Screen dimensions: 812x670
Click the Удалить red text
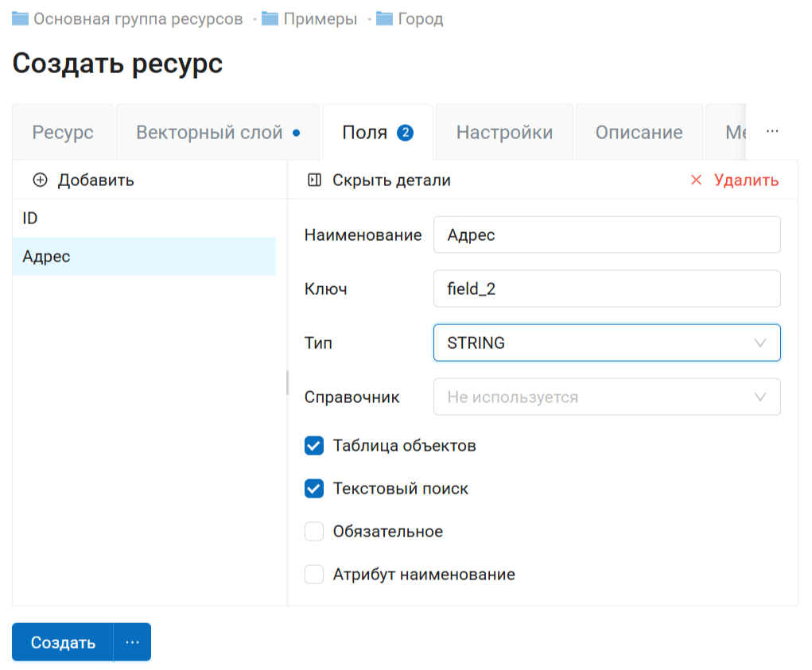point(746,180)
